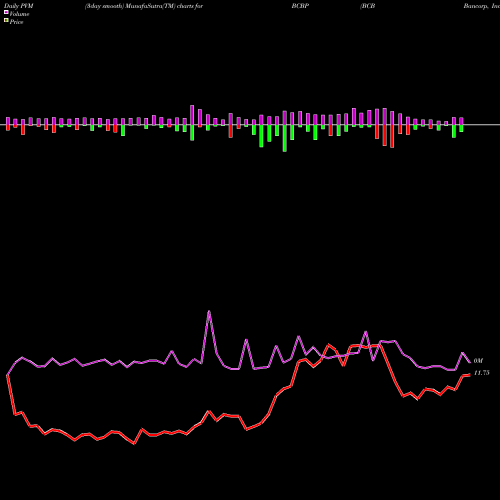500x500 pixels.
Task: Click the tallest magenta volume line peak
Action: tap(209, 311)
